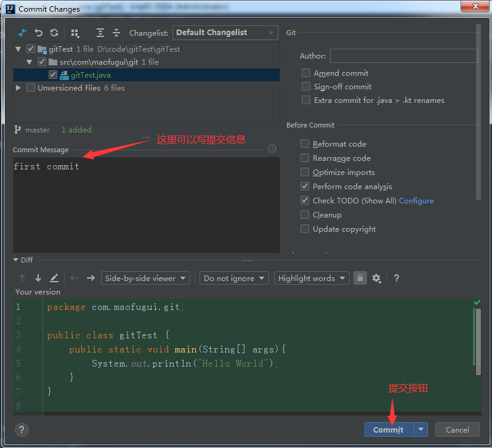The width and height of the screenshot is (492, 448).
Task: Enable Rearrange code checkbox
Action: point(305,158)
